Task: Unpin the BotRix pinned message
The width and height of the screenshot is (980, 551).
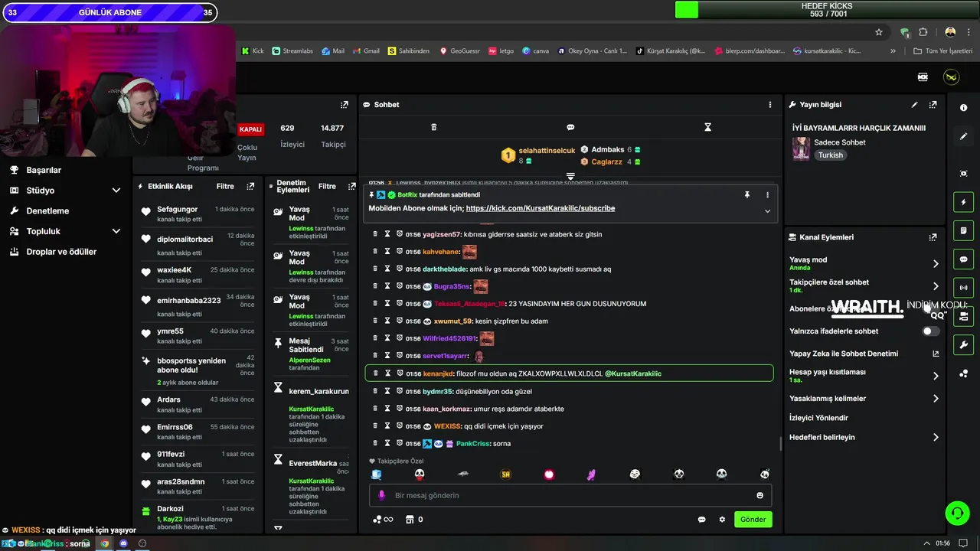Action: point(747,195)
